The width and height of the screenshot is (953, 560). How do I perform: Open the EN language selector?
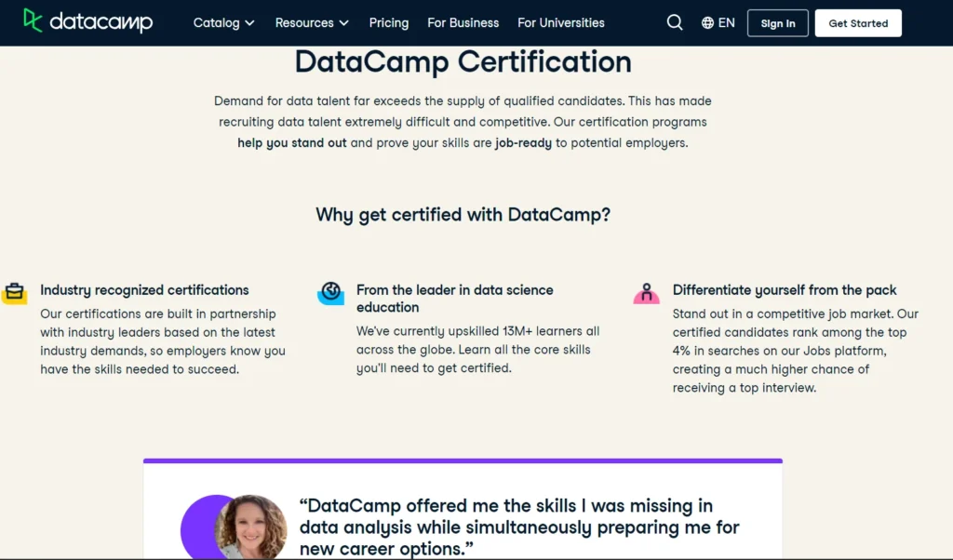[x=718, y=22]
